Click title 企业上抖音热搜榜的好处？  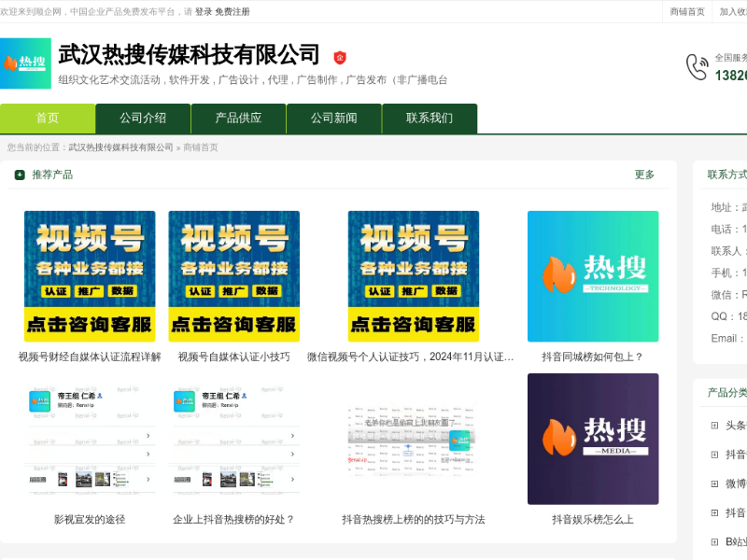(x=234, y=520)
